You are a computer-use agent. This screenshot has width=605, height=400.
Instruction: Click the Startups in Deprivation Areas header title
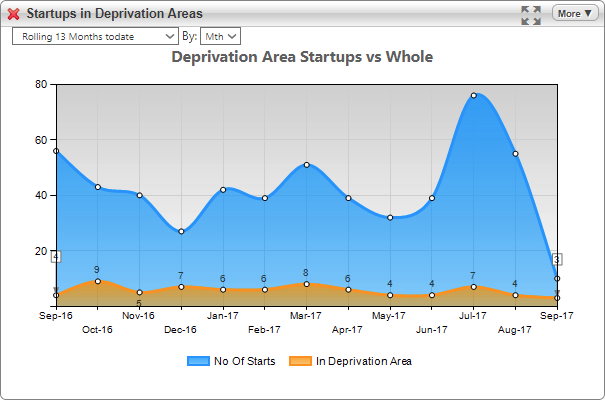point(115,14)
